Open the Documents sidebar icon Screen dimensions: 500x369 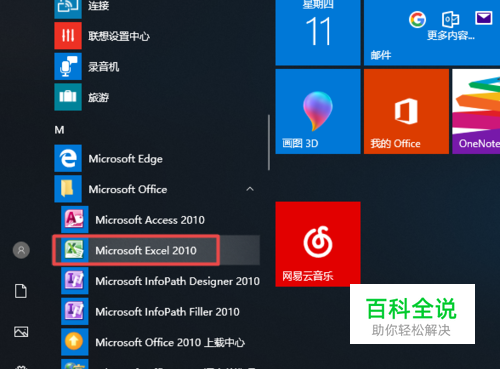pos(21,291)
